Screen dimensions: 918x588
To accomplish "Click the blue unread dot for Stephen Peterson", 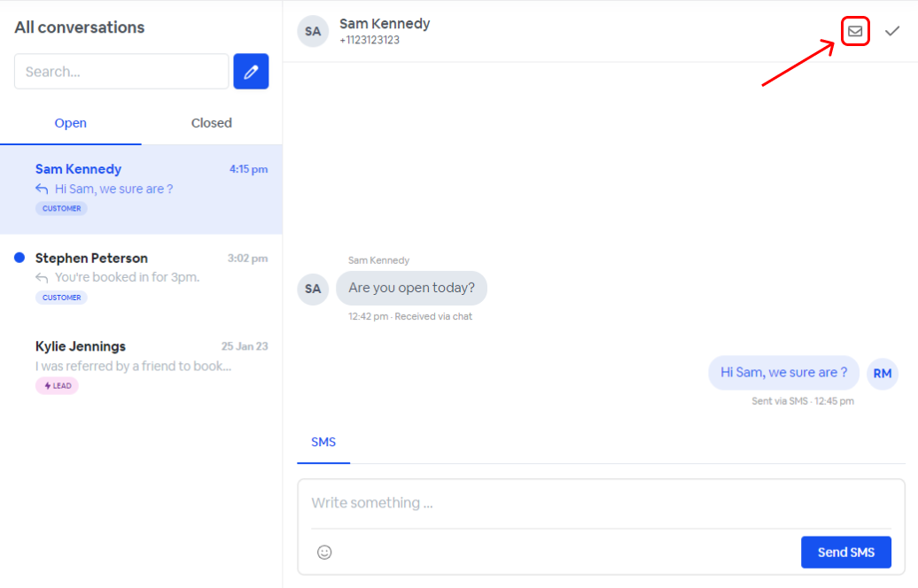I will 19,258.
